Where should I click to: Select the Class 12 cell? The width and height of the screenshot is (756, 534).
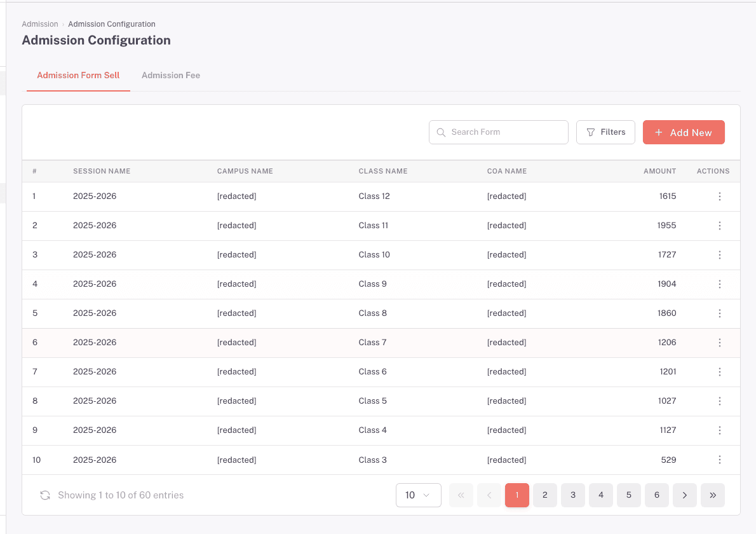click(374, 196)
